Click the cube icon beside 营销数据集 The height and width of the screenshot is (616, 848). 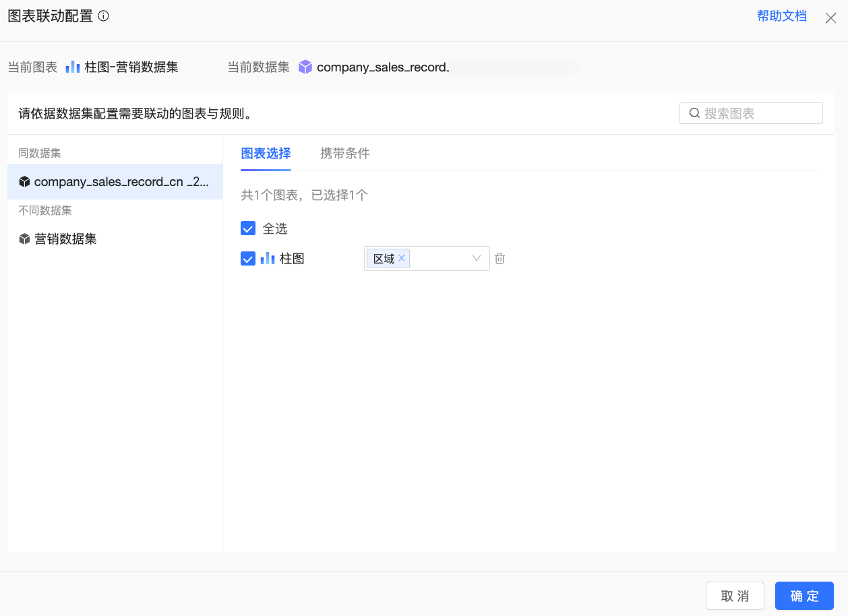(24, 239)
